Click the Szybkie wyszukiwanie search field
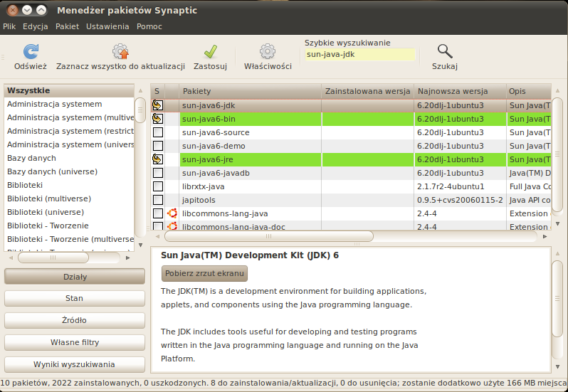 click(360, 54)
